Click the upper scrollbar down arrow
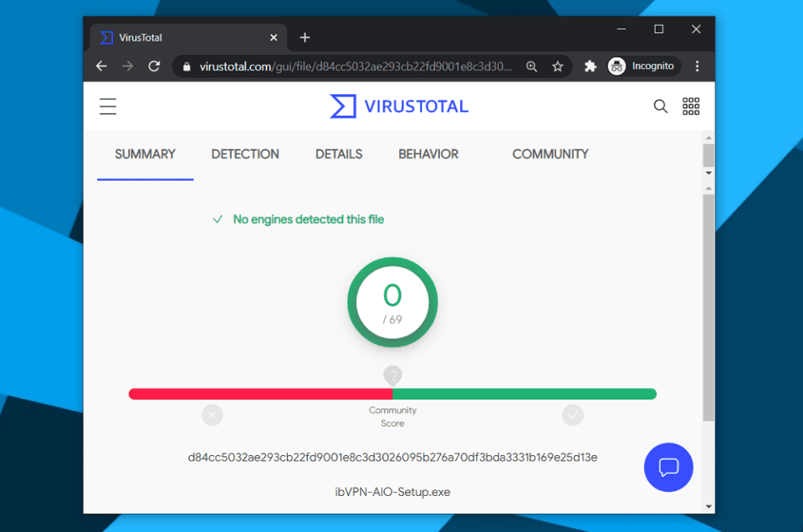 click(x=709, y=173)
